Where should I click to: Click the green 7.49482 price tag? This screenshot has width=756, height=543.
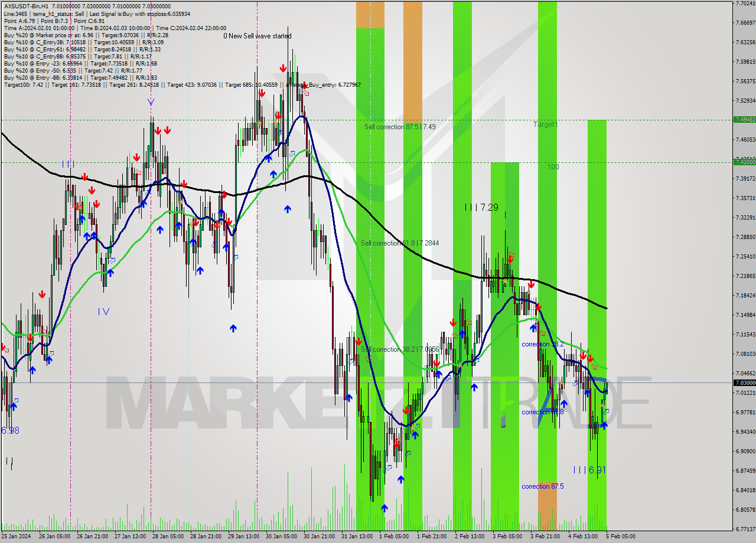pos(744,119)
